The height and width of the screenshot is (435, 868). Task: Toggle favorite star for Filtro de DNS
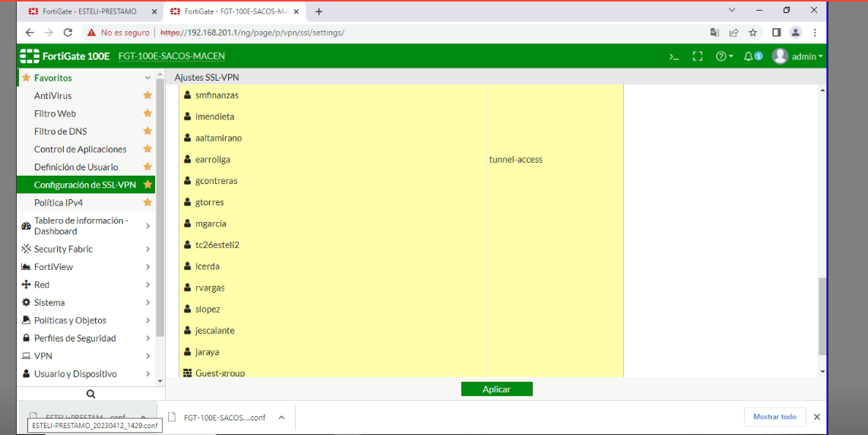click(x=147, y=132)
